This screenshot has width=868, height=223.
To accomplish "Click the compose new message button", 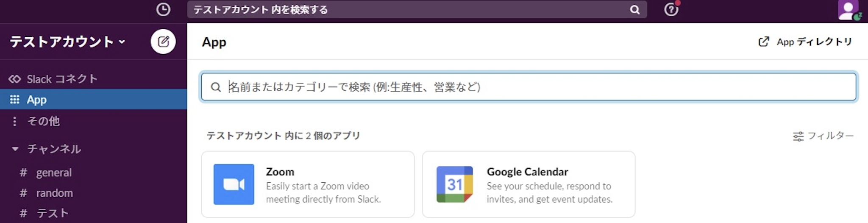I will (x=163, y=42).
